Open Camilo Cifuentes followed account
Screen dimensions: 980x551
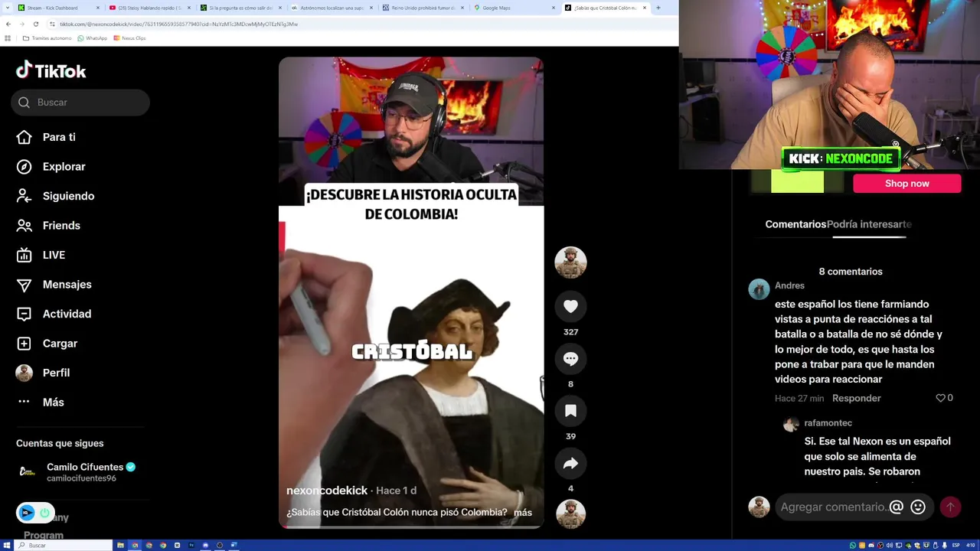point(77,472)
